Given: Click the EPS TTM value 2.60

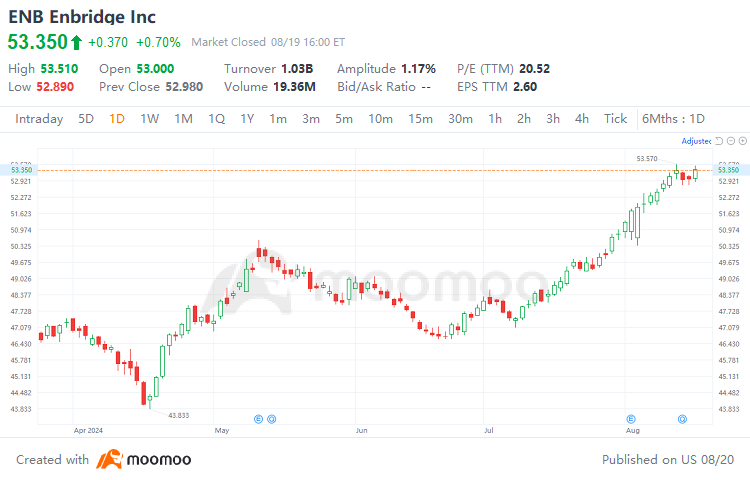Looking at the screenshot, I should click(525, 87).
